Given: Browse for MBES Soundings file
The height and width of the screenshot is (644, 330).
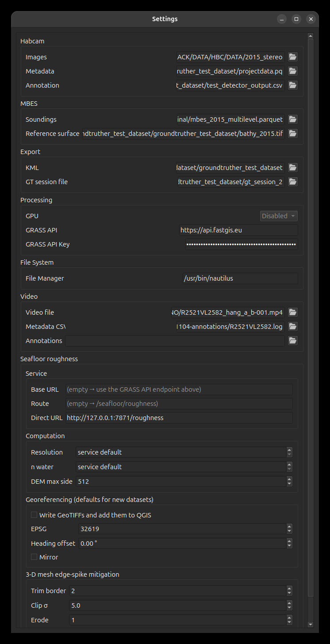Looking at the screenshot, I should coord(292,120).
